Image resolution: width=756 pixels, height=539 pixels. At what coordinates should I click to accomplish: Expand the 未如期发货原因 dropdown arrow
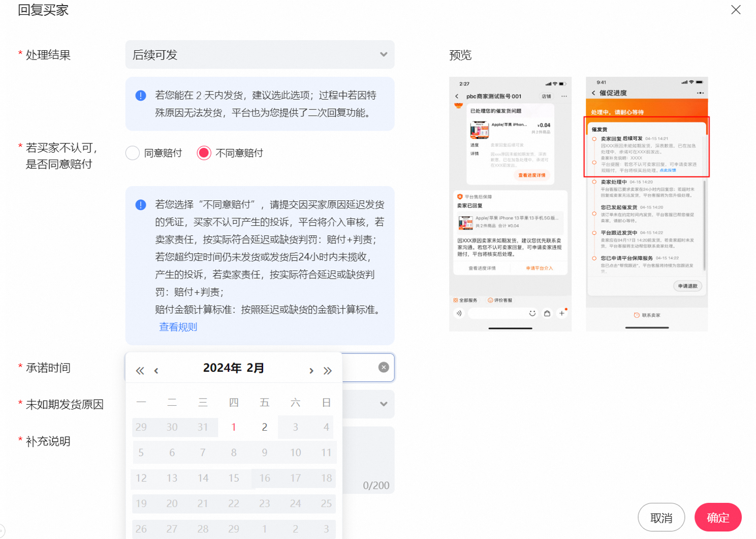pos(384,404)
